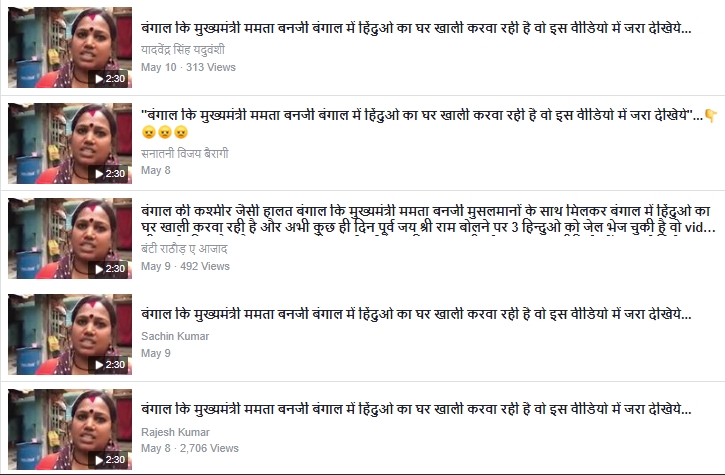The height and width of the screenshot is (475, 725).
Task: Open Sachin Kumar video thumbnail
Action: (x=70, y=334)
